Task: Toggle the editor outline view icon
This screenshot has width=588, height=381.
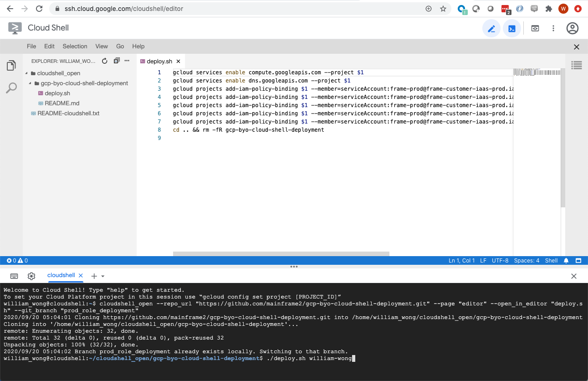Action: pos(576,65)
